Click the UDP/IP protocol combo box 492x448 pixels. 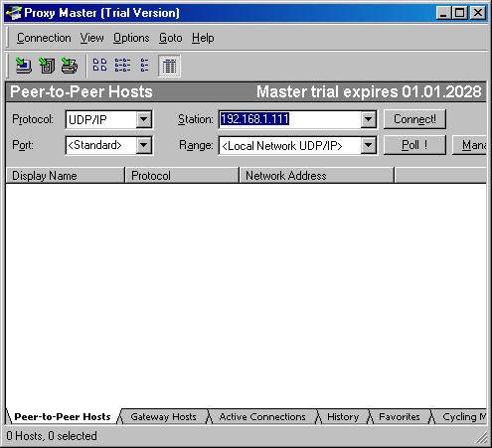pos(109,119)
